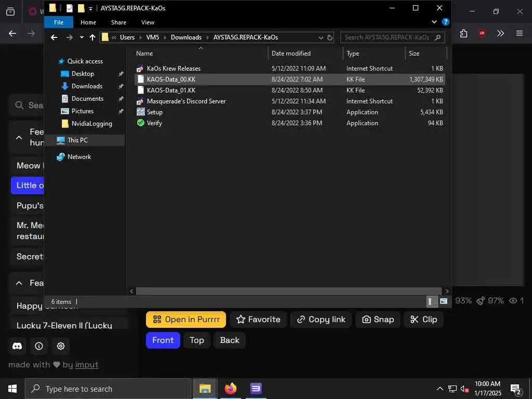Select the Front view tab
The width and height of the screenshot is (532, 399).
point(163,340)
